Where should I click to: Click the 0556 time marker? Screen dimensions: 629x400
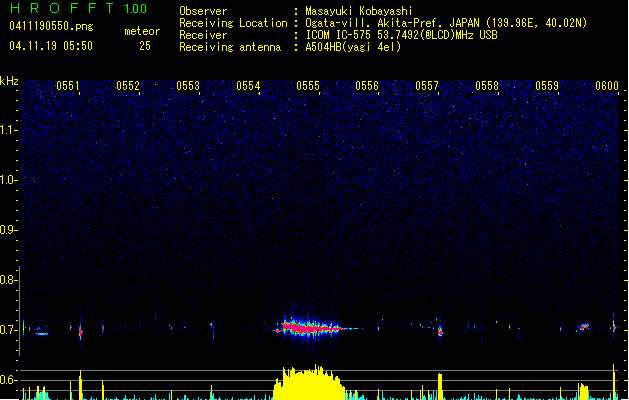pos(367,86)
